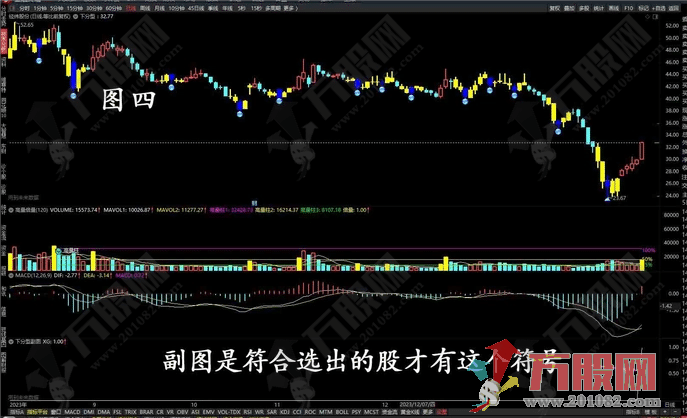This screenshot has width=687, height=418.
Task: Switch the sub-chart to the RSI indicator
Action: 248,412
